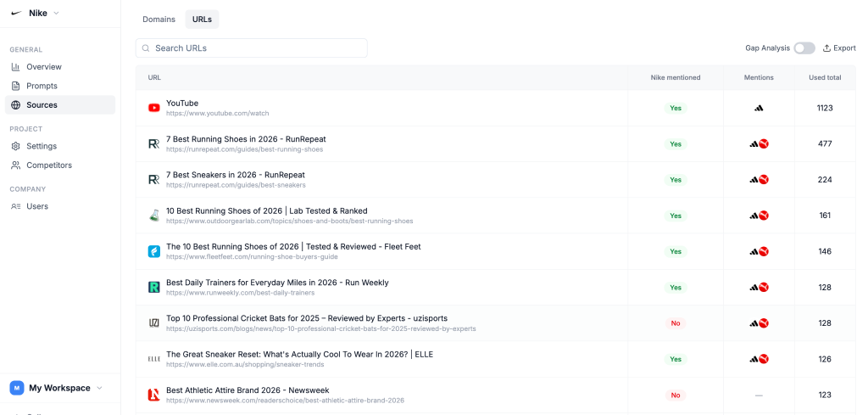The width and height of the screenshot is (868, 415).
Task: Click RunRepeat icon for Best Sneakers row
Action: tap(154, 180)
